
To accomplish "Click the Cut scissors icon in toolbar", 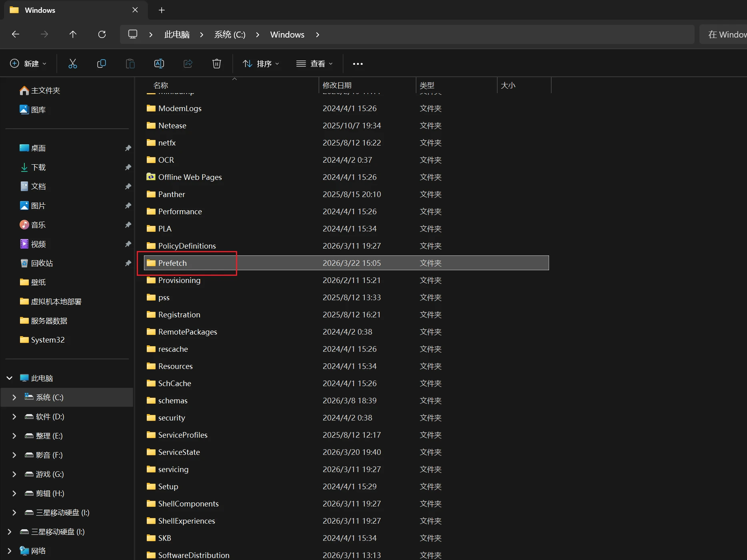I will pyautogui.click(x=72, y=64).
